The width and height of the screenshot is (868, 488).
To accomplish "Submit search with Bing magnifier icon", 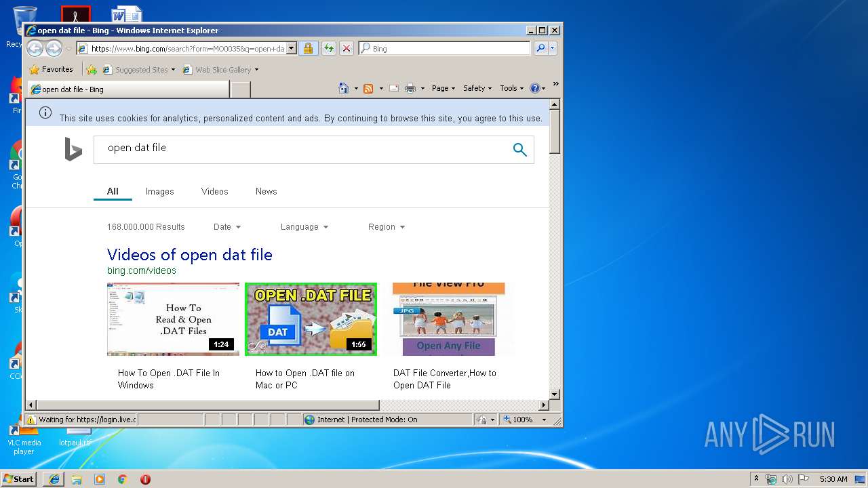I will (x=520, y=150).
